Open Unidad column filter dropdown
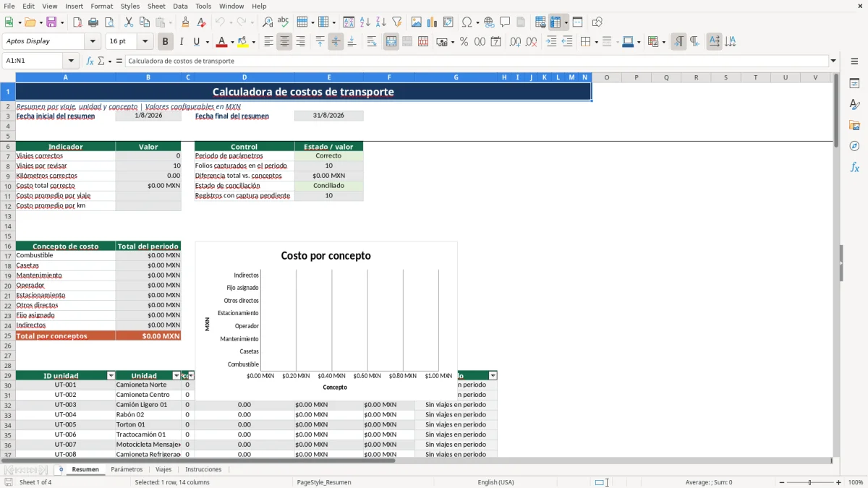Screen dimensions: 868x488 click(x=176, y=376)
